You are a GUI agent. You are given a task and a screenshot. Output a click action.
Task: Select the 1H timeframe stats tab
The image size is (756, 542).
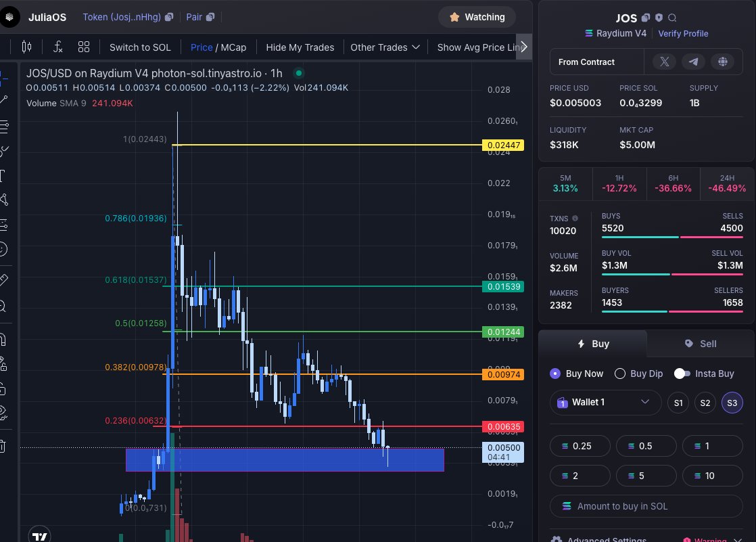(x=619, y=183)
